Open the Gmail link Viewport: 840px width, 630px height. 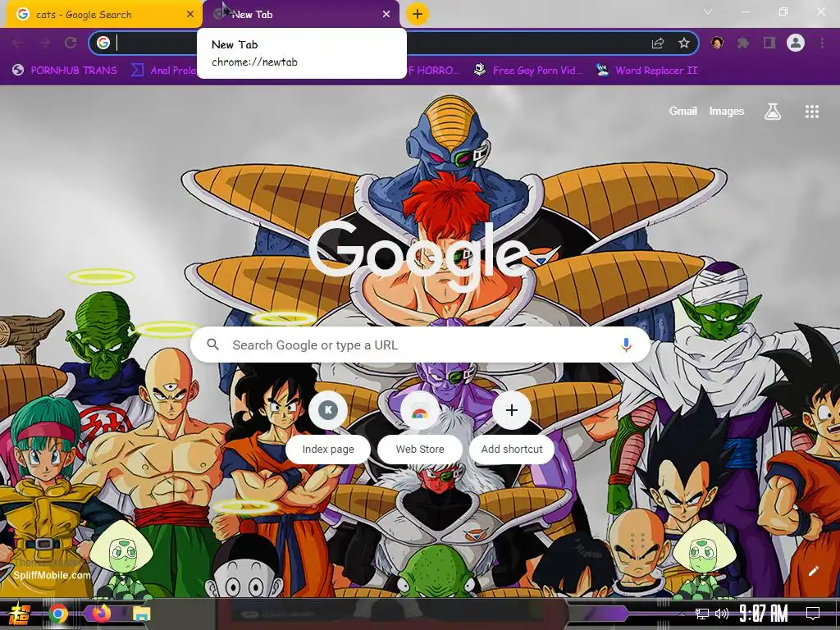tap(682, 112)
